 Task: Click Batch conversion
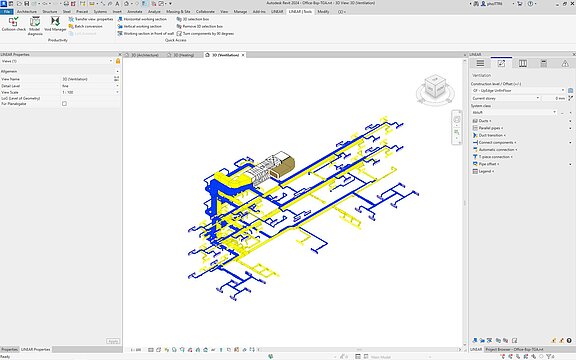pos(86,26)
